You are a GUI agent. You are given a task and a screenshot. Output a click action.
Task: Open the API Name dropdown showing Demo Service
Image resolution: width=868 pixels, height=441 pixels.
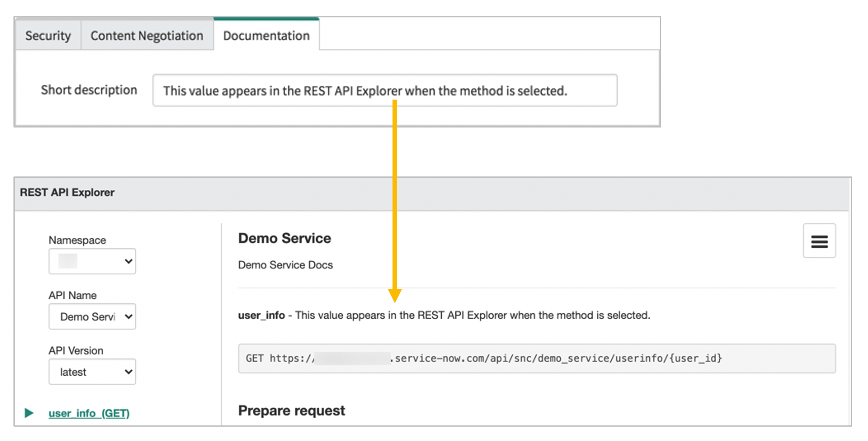coord(92,316)
